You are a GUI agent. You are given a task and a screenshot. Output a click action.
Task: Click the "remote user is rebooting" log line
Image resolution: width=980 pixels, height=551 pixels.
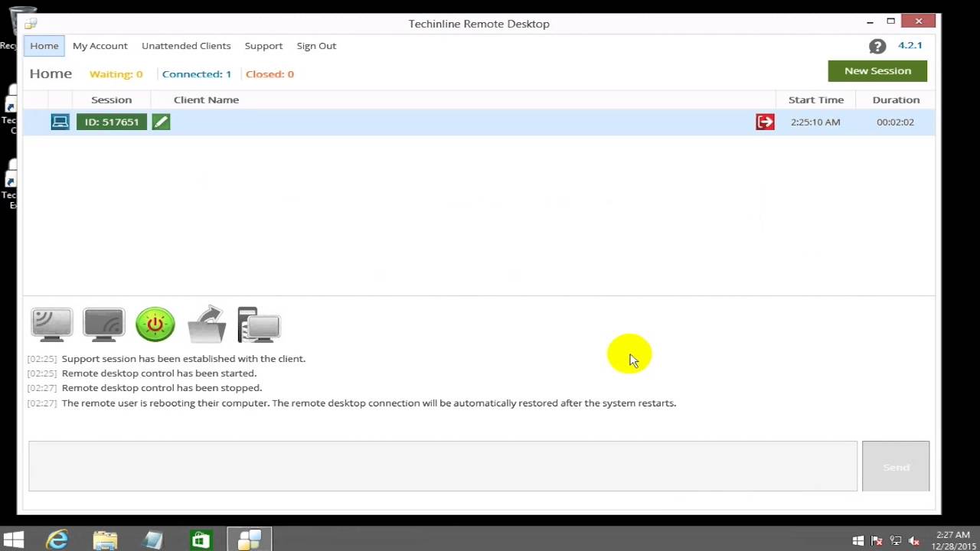pos(369,403)
